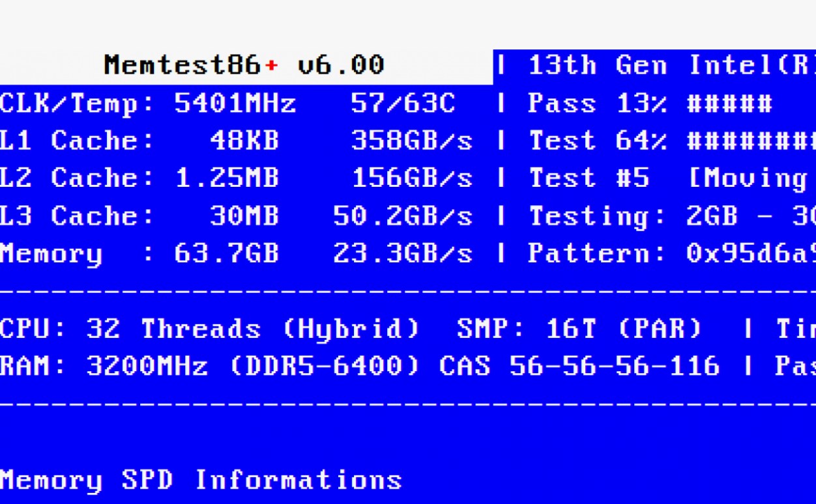Image resolution: width=816 pixels, height=504 pixels.
Task: Select the (DDR5-6400) memory type
Action: pyautogui.click(x=324, y=367)
